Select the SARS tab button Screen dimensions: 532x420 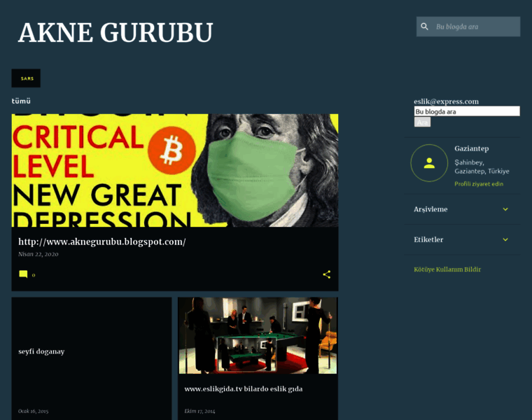click(26, 78)
